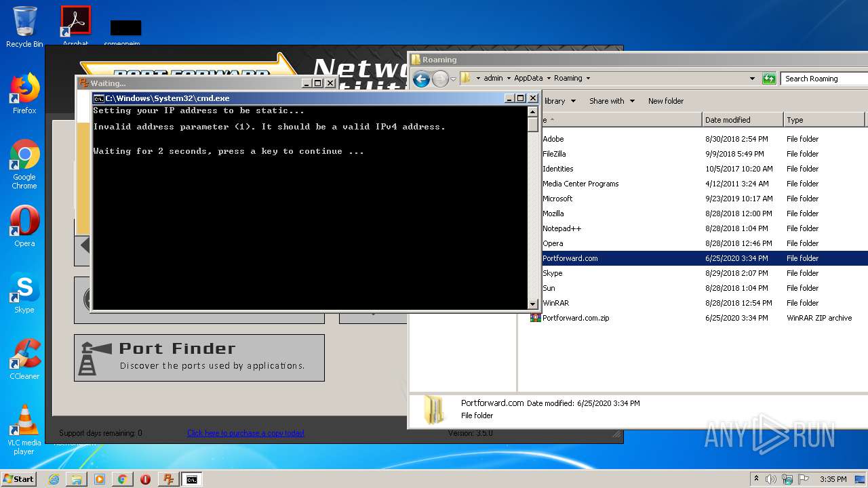Select the Opera folder in file list
Image resolution: width=868 pixels, height=488 pixels.
pos(698,243)
